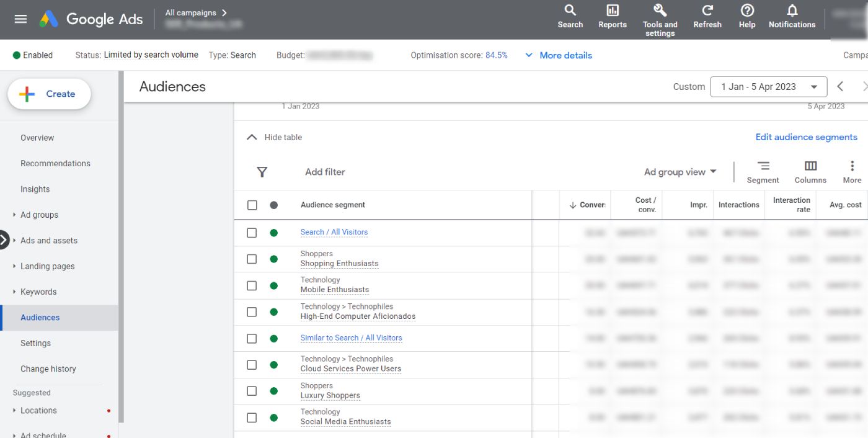Open the Segment icon above the table
The width and height of the screenshot is (868, 438).
tap(763, 165)
